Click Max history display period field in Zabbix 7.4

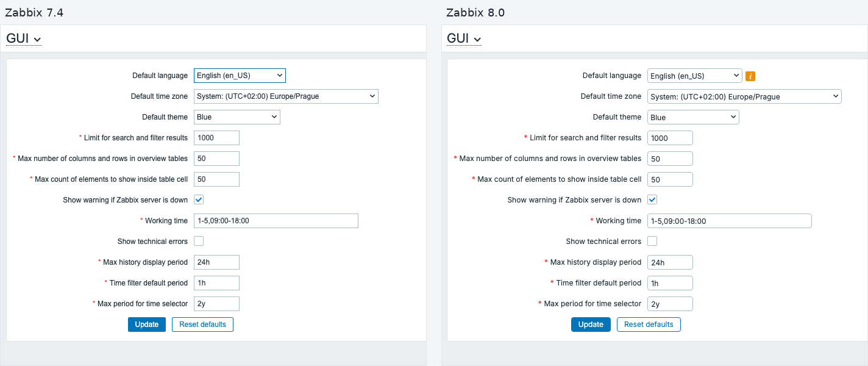tap(216, 262)
